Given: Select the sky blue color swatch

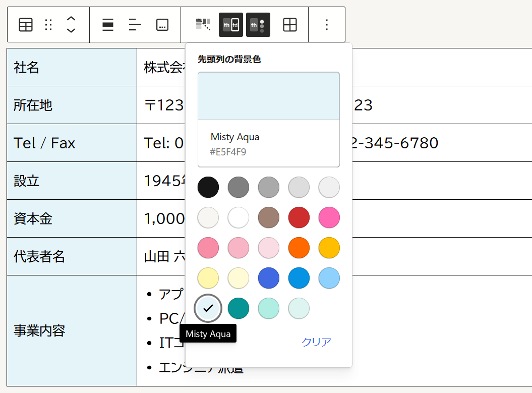Looking at the screenshot, I should click(x=329, y=278).
